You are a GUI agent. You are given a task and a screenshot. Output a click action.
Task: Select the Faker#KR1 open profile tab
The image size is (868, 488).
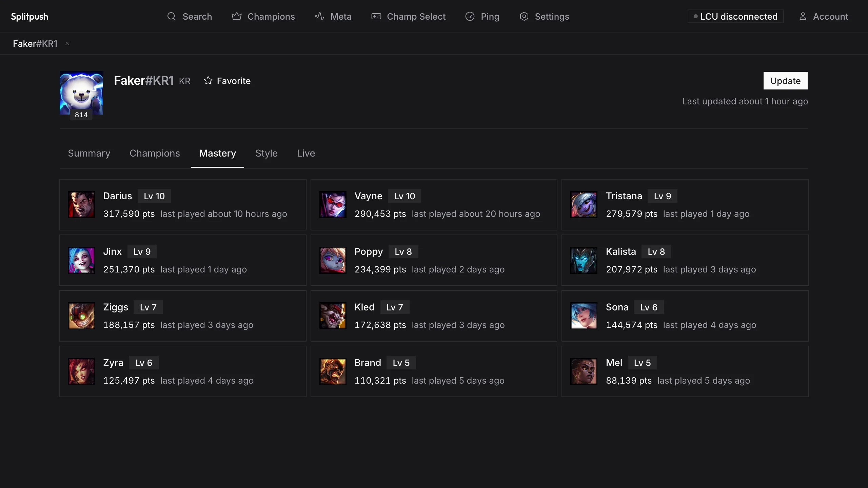coord(35,43)
